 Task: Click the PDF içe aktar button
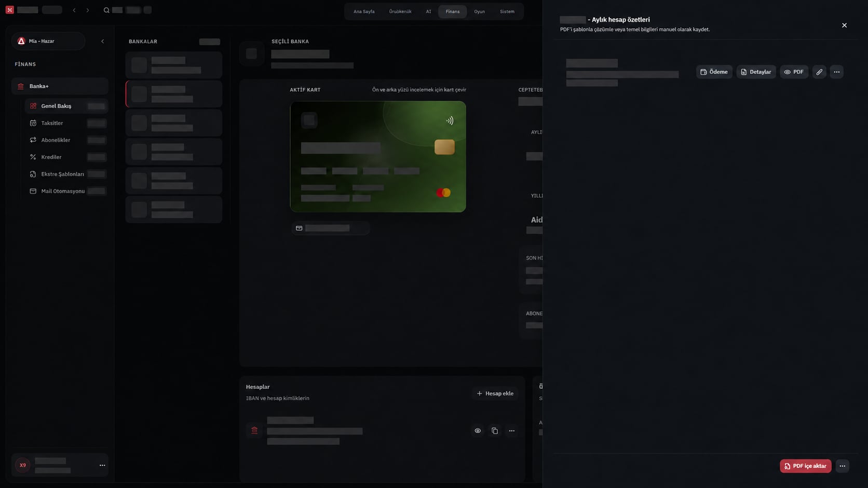(x=805, y=466)
